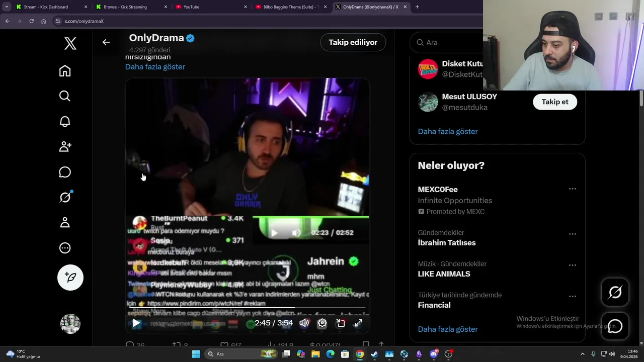Follow Mesut ULUSOY with Takip et
The height and width of the screenshot is (362, 644).
[x=555, y=102]
